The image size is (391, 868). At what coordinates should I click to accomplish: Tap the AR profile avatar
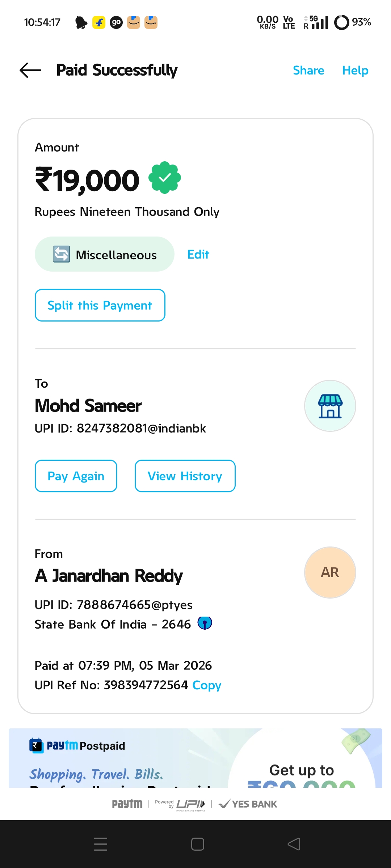pos(330,573)
